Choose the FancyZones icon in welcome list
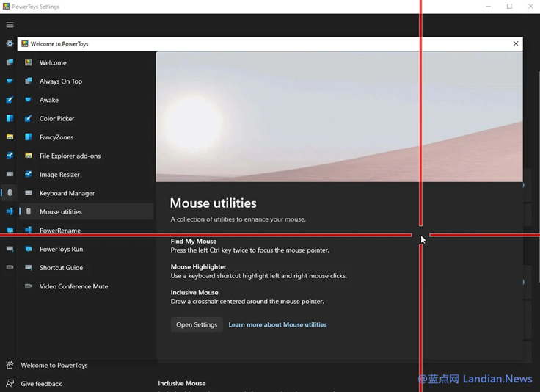The image size is (540, 392). pos(29,137)
